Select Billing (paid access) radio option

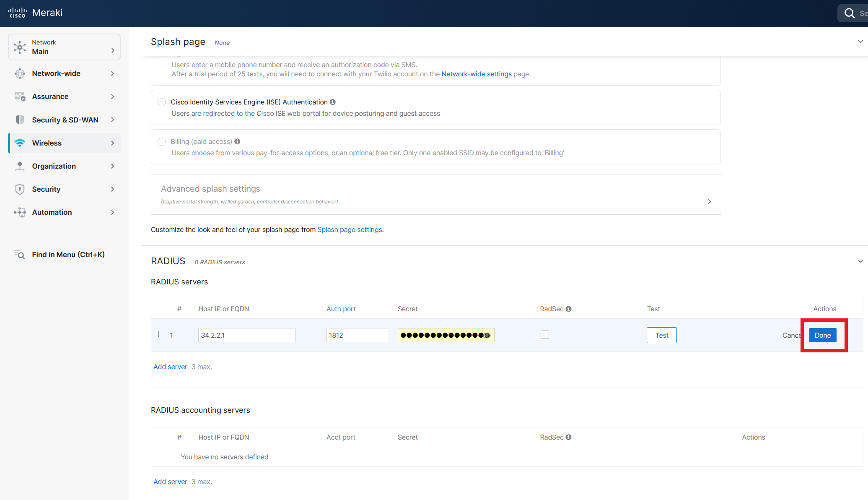point(162,142)
